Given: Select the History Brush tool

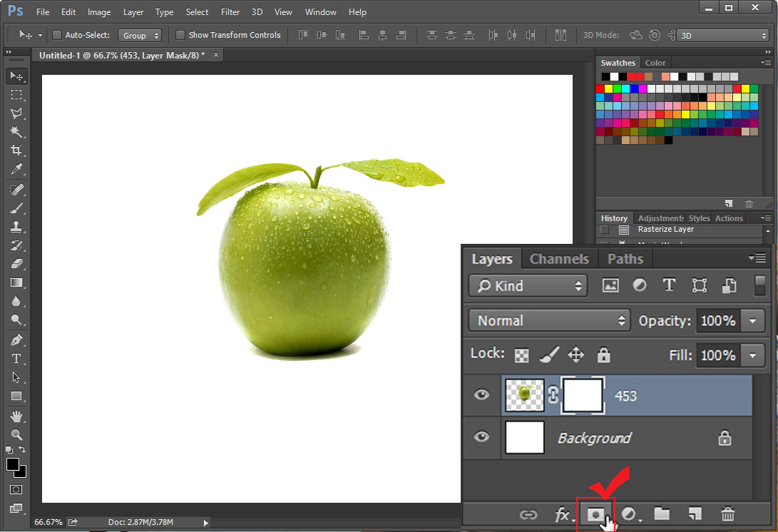Looking at the screenshot, I should [16, 245].
